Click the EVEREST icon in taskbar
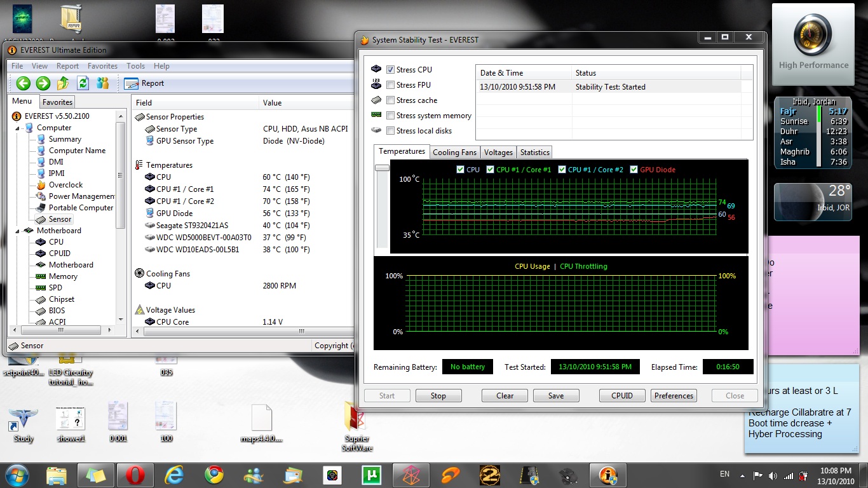 (x=608, y=475)
